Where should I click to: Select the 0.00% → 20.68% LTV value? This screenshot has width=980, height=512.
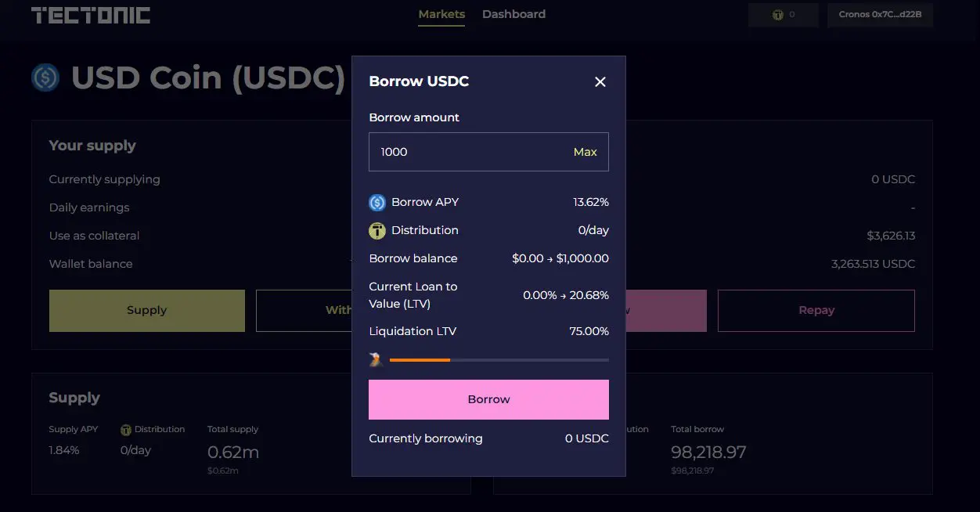point(566,295)
